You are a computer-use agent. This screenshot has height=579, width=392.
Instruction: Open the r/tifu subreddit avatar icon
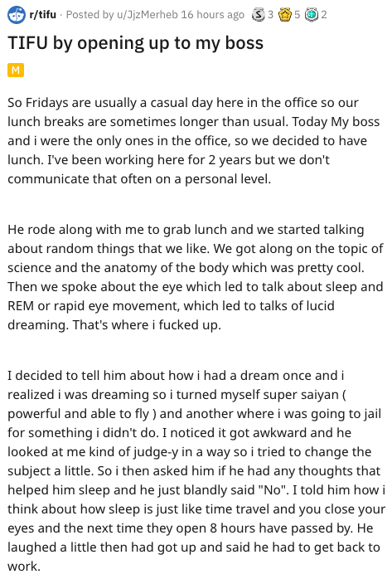tap(17, 15)
